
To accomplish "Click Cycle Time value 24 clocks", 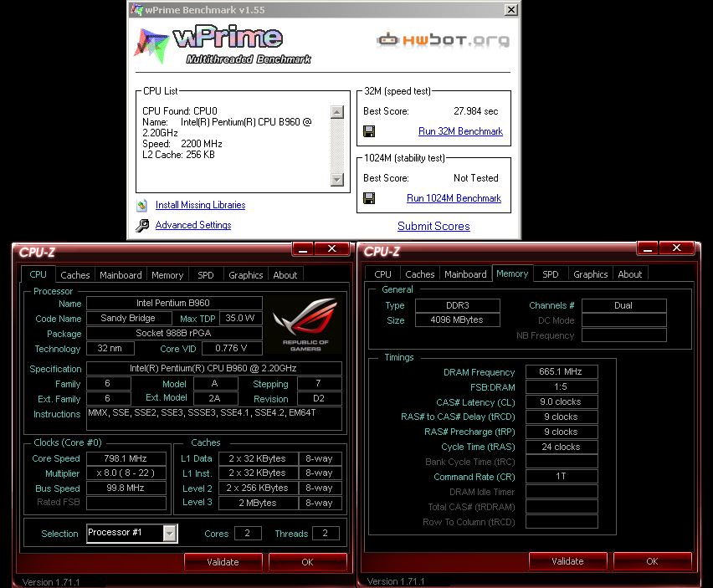I will 562,447.
